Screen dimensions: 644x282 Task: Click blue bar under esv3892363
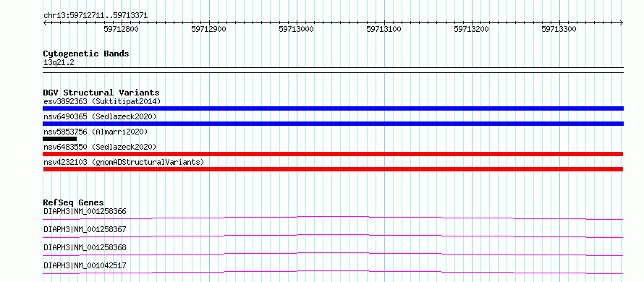click(333, 108)
